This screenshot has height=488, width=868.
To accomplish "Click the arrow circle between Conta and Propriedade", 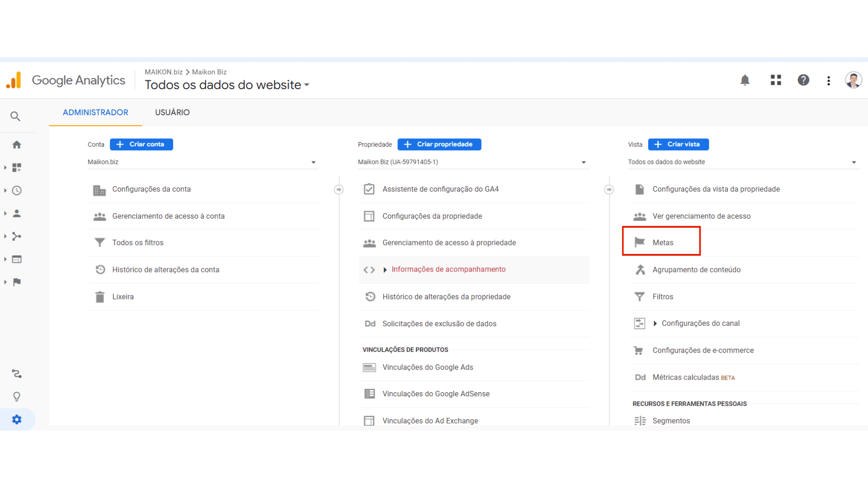I will click(x=339, y=189).
